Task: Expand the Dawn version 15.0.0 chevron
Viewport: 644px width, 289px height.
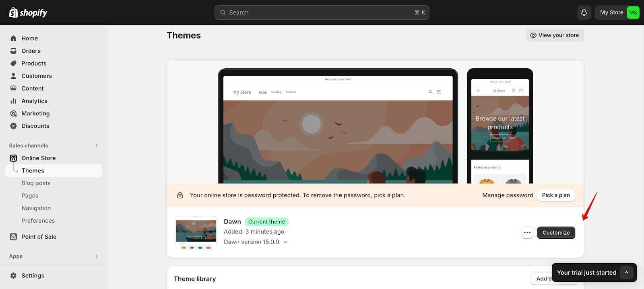Action: [286, 242]
